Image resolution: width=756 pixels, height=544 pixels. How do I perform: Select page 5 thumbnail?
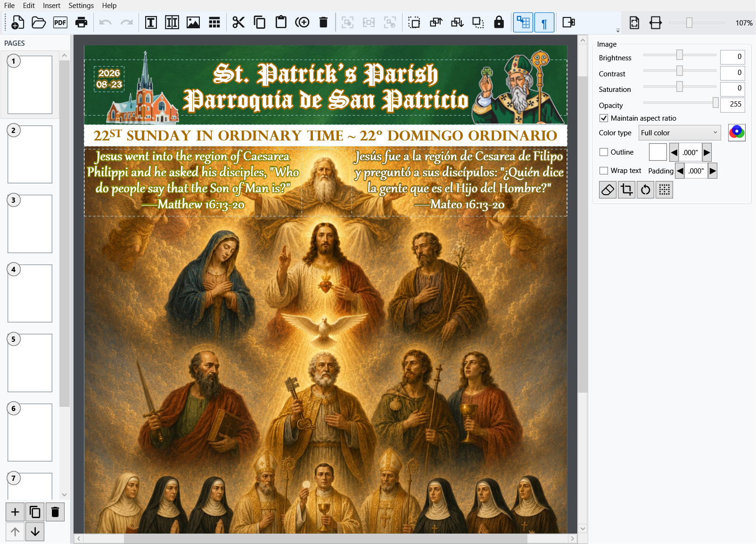tap(30, 363)
